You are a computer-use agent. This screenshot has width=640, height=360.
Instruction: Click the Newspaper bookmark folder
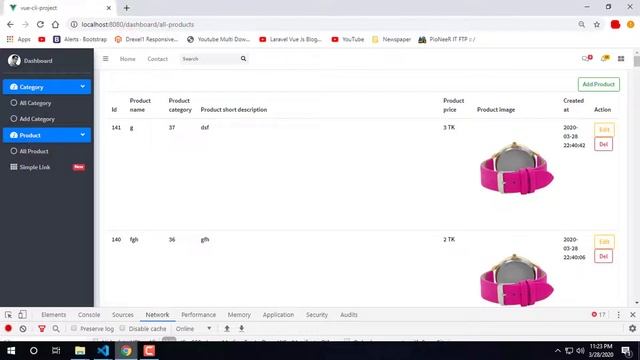(x=391, y=39)
